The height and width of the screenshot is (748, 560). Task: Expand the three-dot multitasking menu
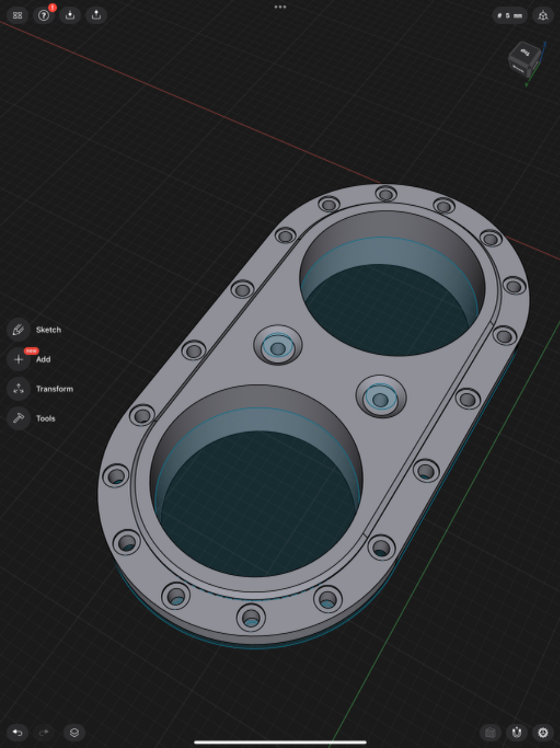pos(280,7)
